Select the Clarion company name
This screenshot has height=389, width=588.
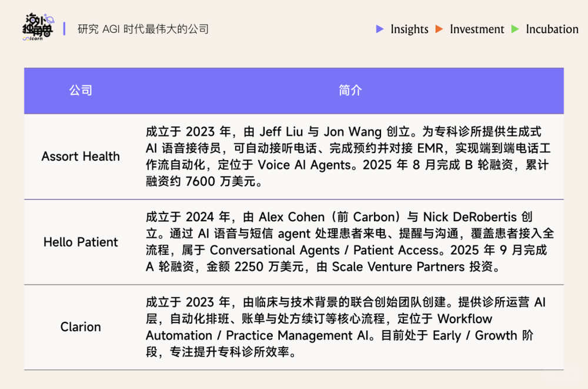pos(81,327)
